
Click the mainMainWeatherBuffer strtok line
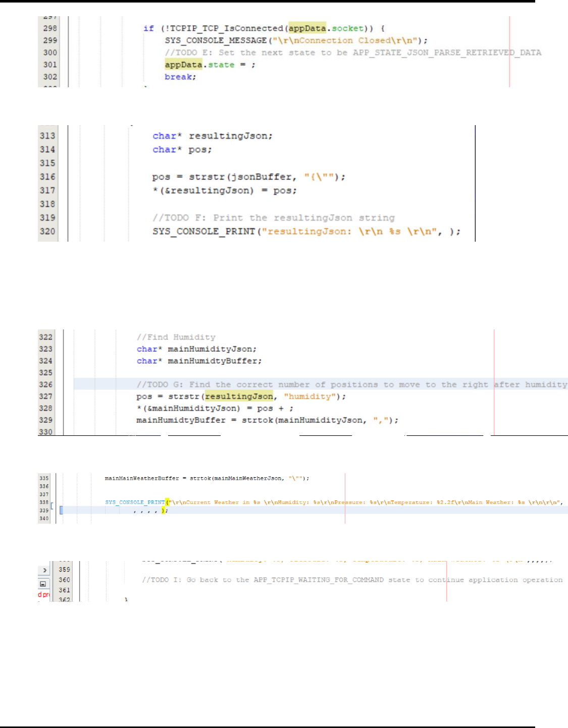[207, 478]
